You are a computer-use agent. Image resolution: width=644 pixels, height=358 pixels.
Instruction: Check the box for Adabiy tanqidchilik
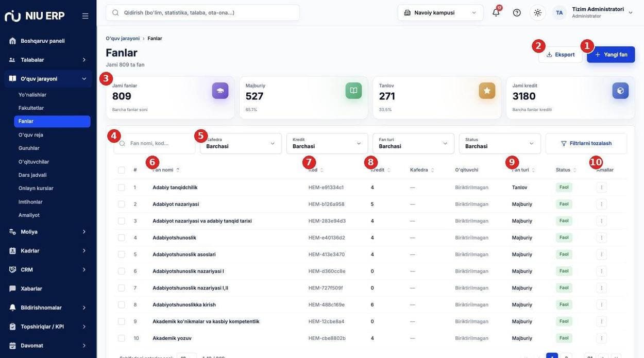[x=121, y=187]
